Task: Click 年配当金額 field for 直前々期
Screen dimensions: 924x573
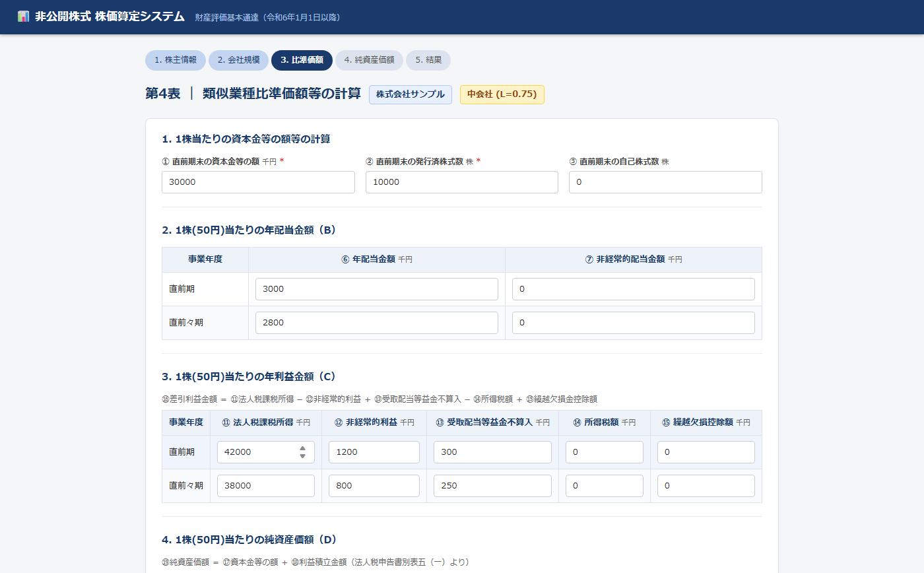Action: coord(377,323)
